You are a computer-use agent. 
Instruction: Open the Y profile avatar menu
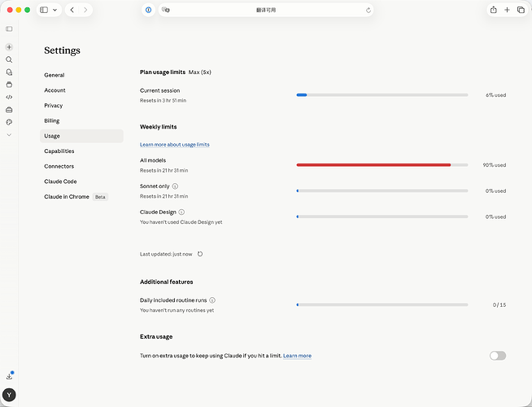click(x=9, y=395)
